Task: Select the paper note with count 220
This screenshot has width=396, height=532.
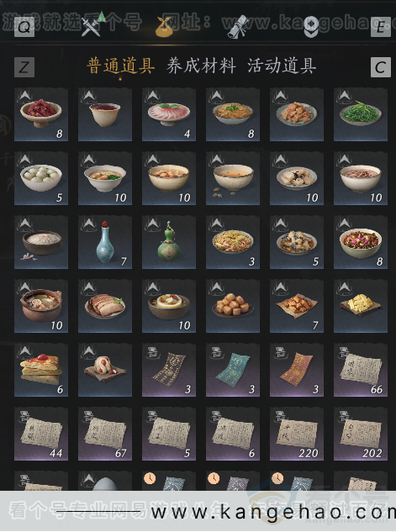Action: (297, 434)
